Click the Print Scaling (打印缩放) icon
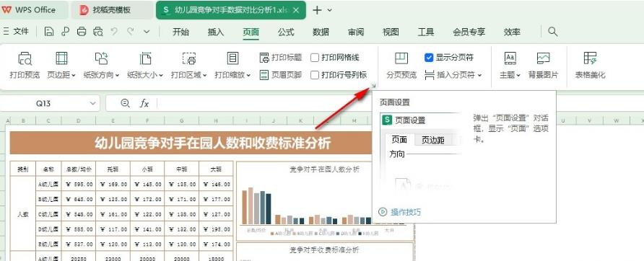Image resolution: width=644 pixels, height=261 pixels. tap(232, 58)
